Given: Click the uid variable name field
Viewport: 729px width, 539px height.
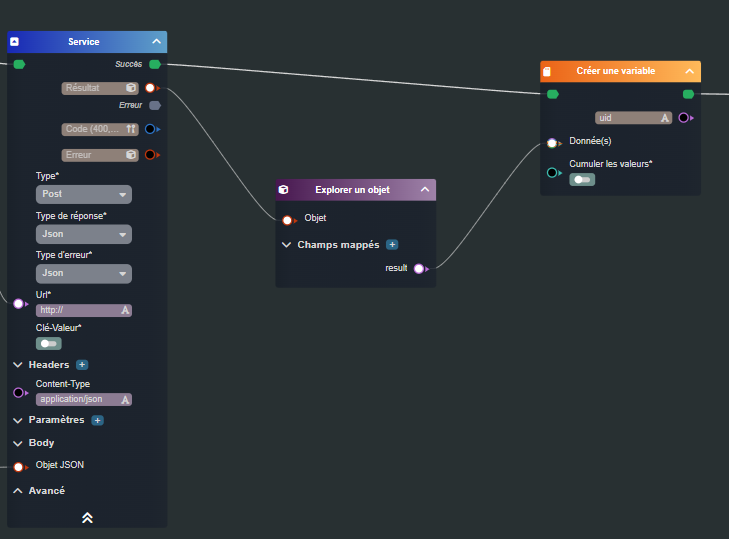Looking at the screenshot, I should [627, 117].
